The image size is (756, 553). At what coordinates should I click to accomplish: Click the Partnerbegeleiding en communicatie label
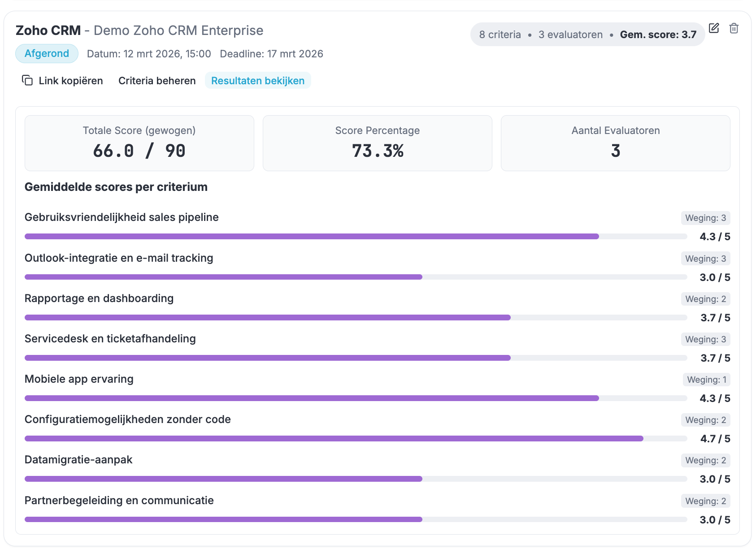point(119,501)
